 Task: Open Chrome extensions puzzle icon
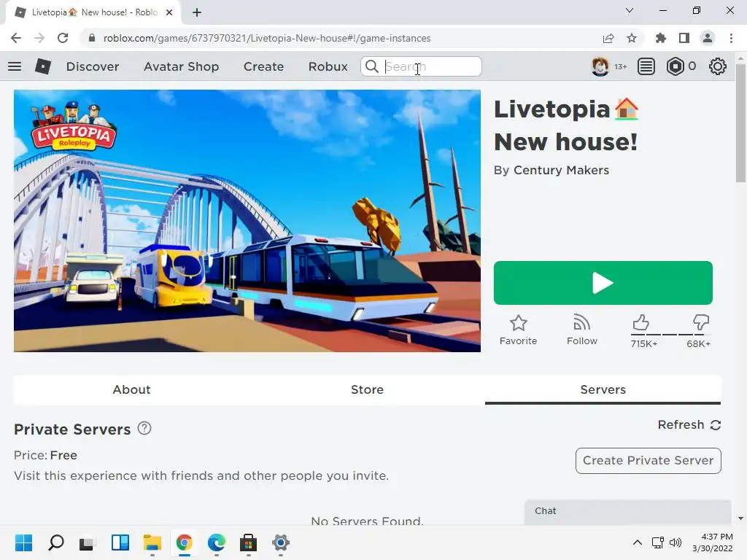660,38
